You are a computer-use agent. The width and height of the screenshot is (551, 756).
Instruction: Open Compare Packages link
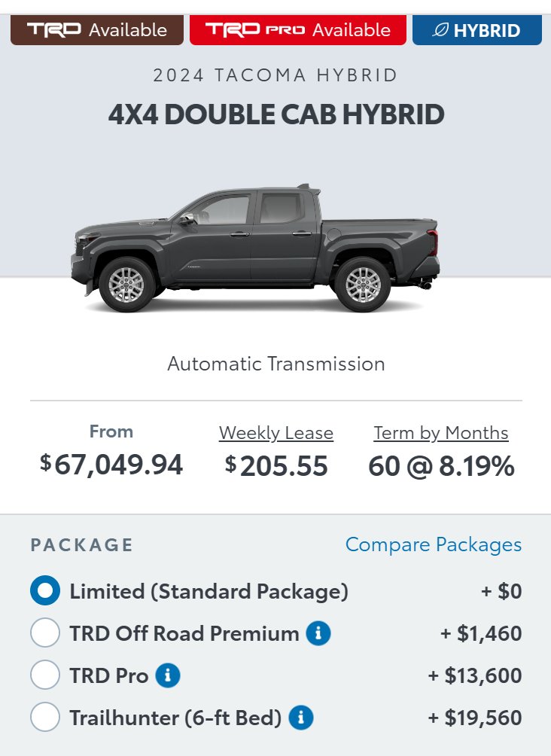434,545
